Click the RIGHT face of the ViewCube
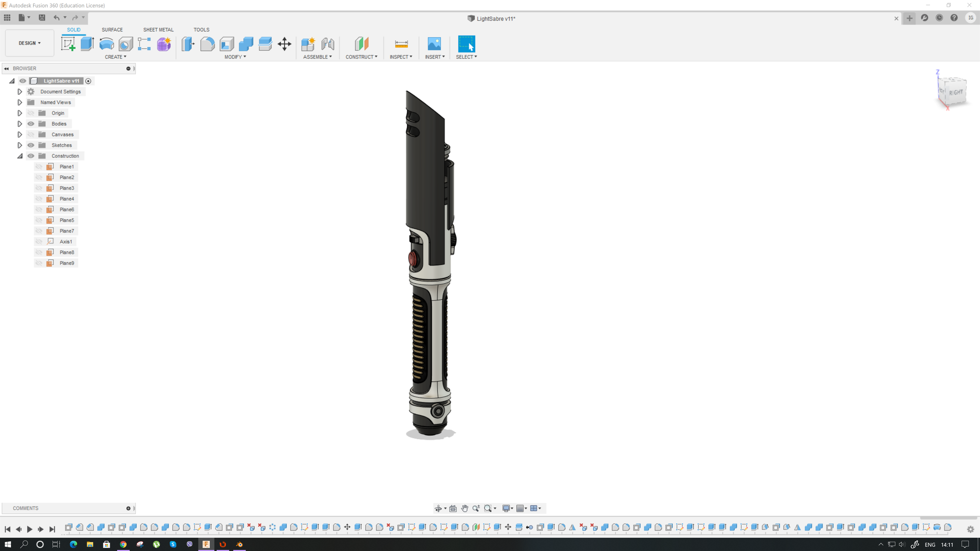980x551 pixels. (x=956, y=92)
